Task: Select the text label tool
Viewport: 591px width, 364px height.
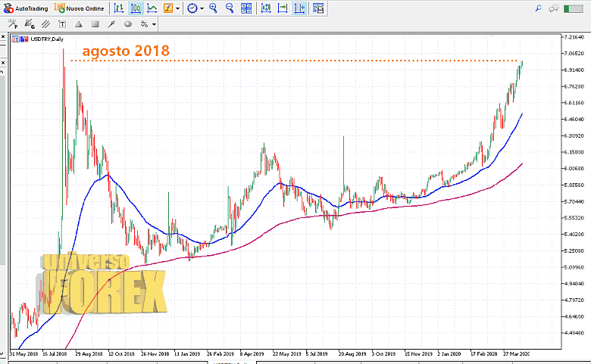Action: (61, 23)
